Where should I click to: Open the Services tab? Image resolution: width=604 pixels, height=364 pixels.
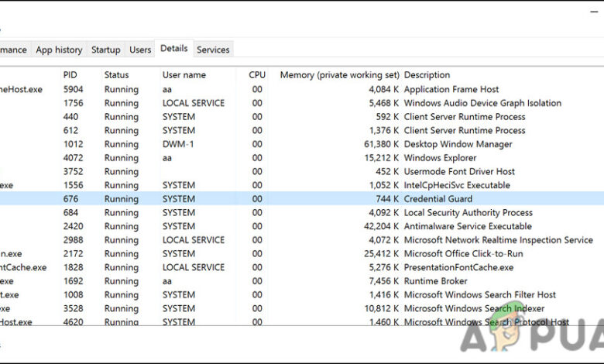click(x=213, y=50)
